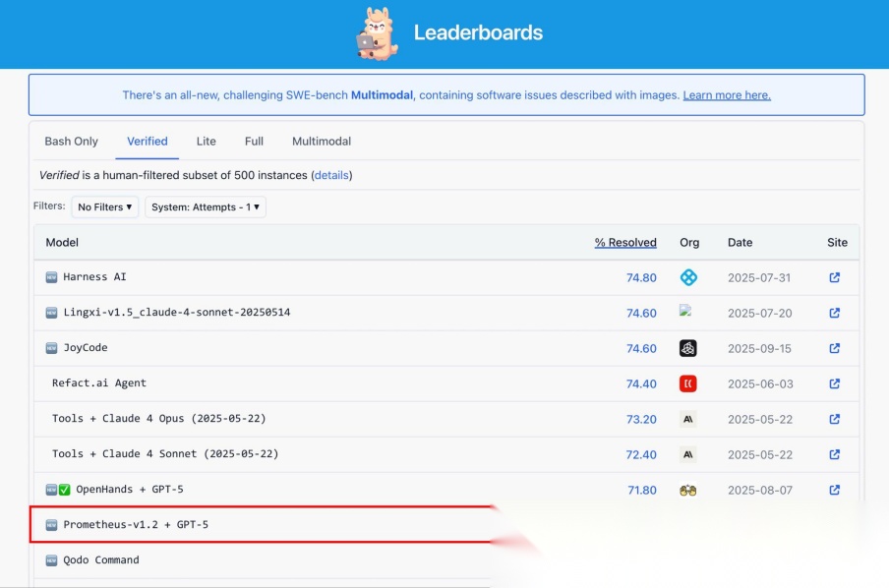This screenshot has width=889, height=588.
Task: Click NEW badge beside Harness AI
Action: tap(51, 277)
